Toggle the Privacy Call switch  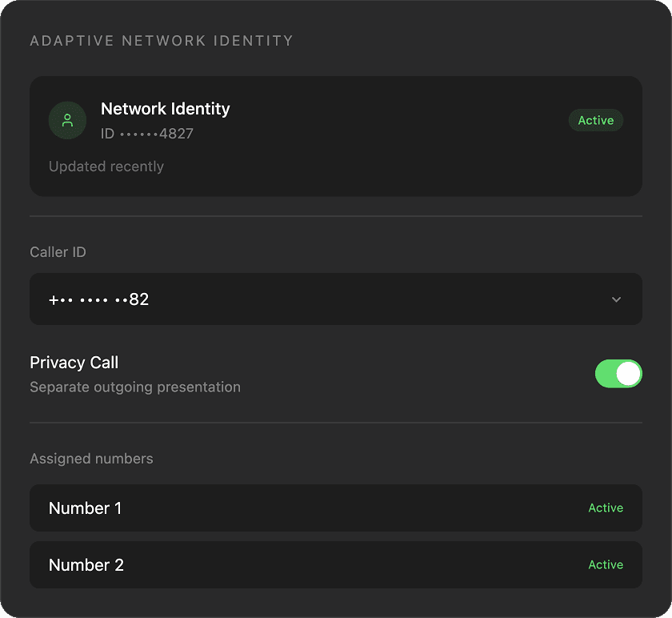pyautogui.click(x=618, y=374)
